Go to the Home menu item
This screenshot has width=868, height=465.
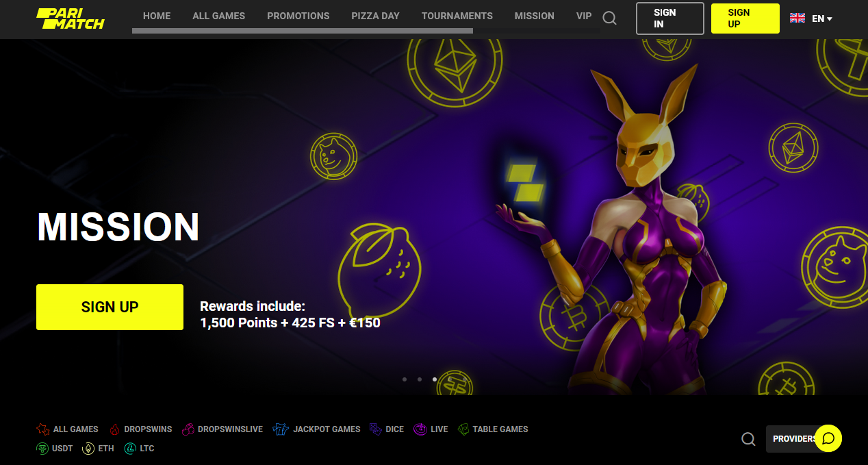click(157, 16)
